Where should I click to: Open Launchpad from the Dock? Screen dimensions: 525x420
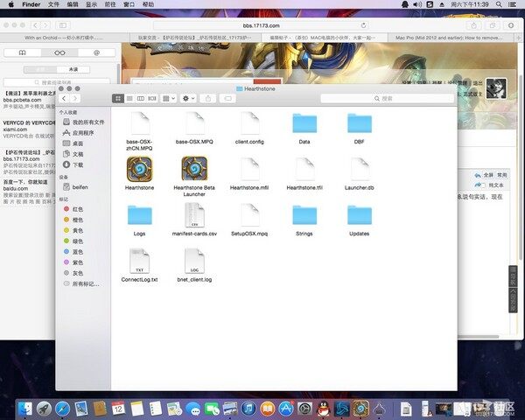pos(44,409)
